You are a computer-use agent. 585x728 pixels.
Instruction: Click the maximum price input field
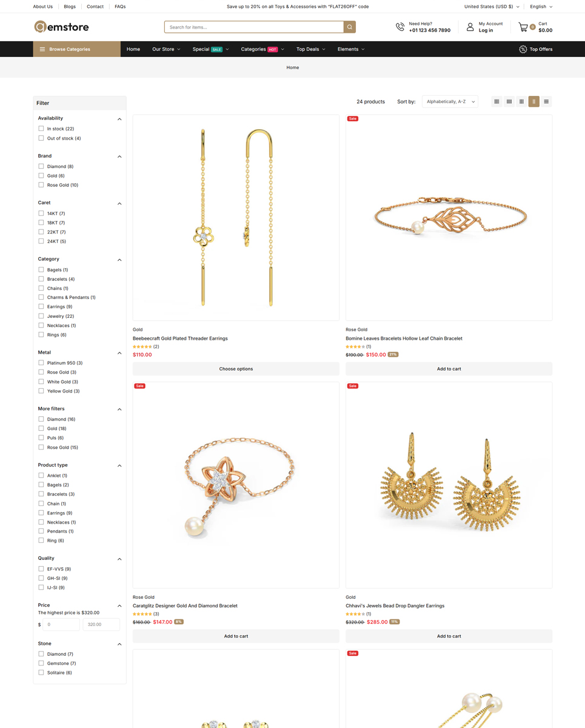point(101,624)
